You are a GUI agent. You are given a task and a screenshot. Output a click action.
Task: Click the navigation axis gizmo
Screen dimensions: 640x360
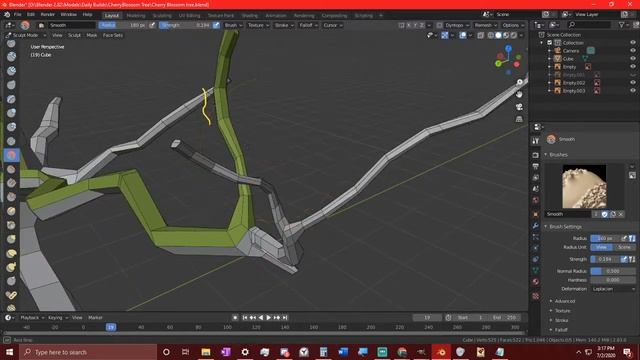[x=508, y=60]
